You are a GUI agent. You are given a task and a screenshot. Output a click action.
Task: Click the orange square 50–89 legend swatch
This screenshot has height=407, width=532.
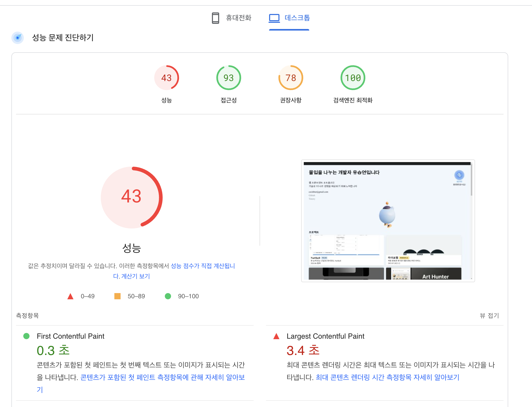[x=117, y=296]
